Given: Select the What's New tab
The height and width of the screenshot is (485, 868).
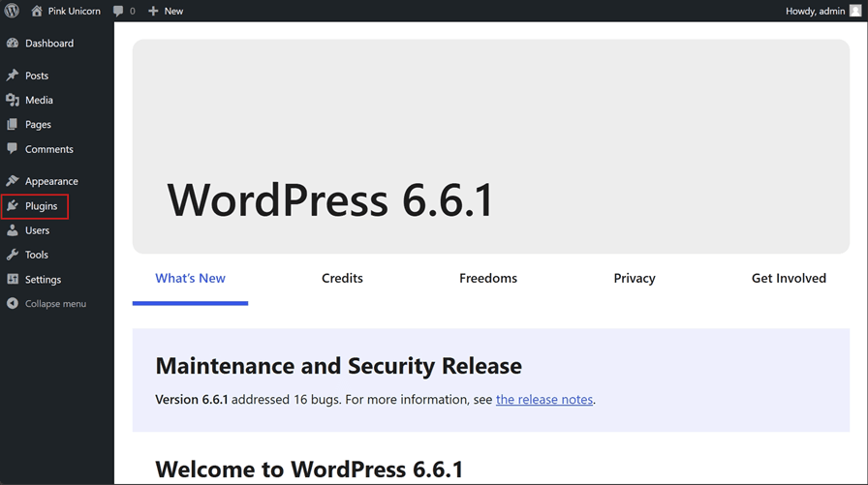Looking at the screenshot, I should coord(190,278).
